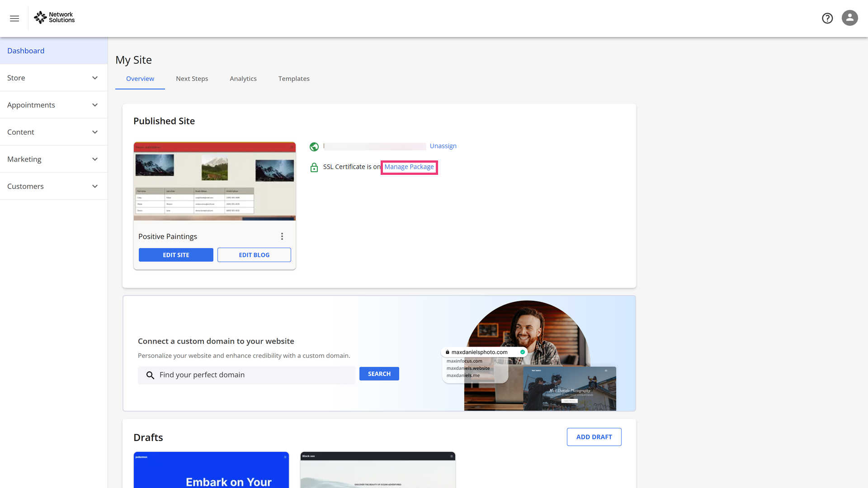This screenshot has width=868, height=488.
Task: Click the magnifier icon in domain search
Action: click(151, 375)
